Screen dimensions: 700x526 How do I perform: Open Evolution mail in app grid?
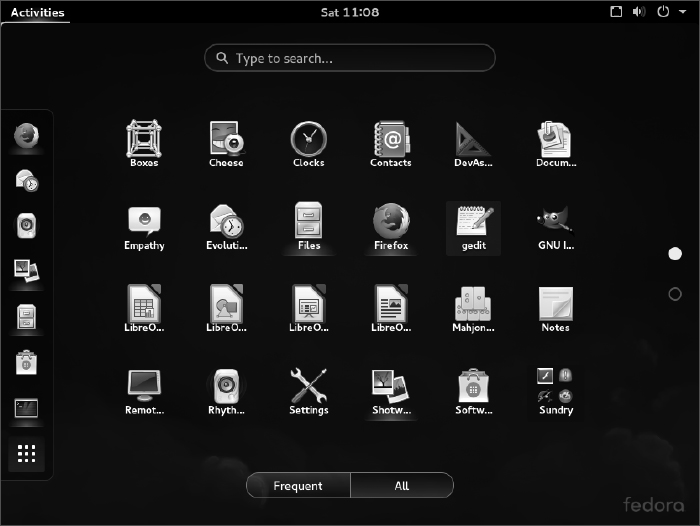(226, 227)
